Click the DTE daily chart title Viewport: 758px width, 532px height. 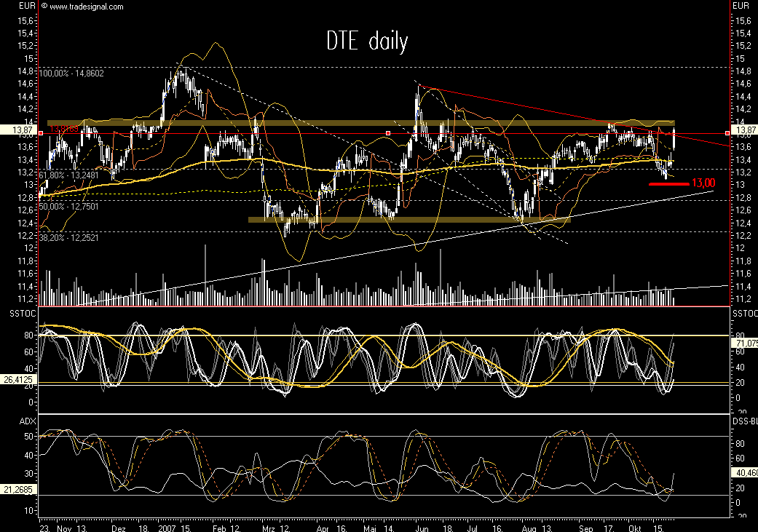367,41
